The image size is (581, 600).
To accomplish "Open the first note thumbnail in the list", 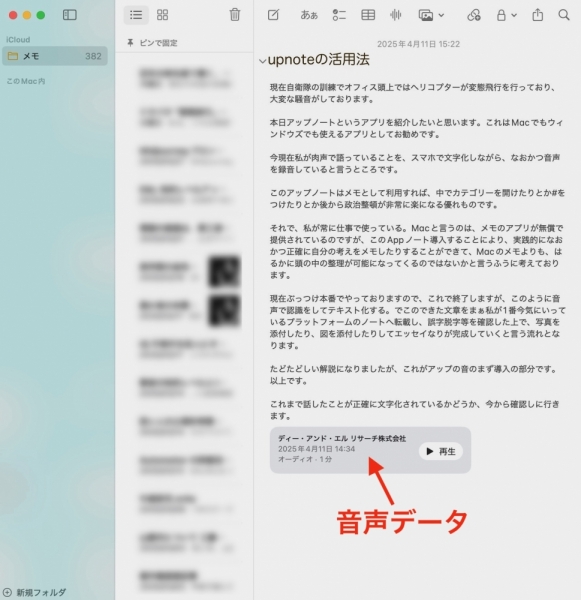I will click(224, 272).
